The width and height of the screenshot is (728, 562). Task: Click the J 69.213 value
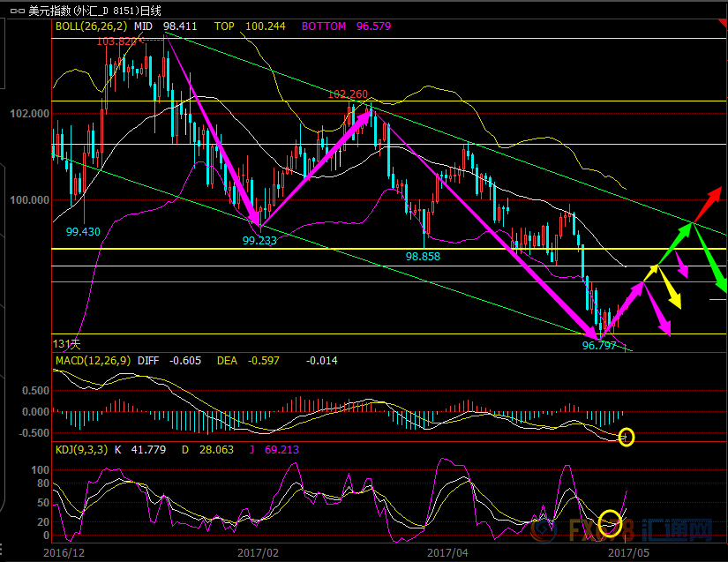[x=274, y=450]
